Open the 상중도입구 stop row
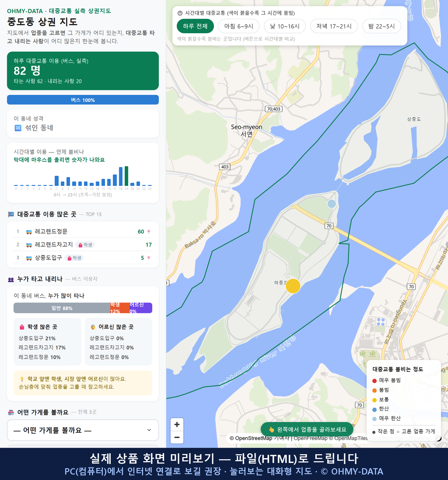This screenshot has width=448, height=480. (83, 258)
